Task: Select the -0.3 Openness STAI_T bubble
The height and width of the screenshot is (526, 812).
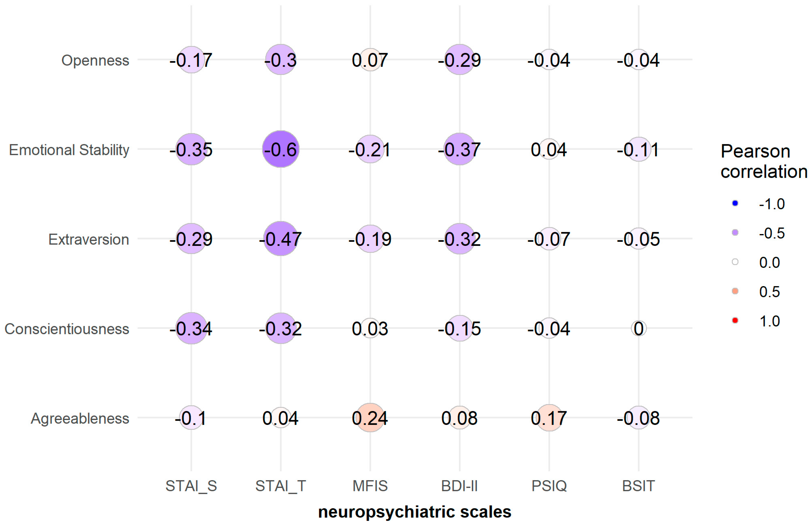Action: pos(281,60)
